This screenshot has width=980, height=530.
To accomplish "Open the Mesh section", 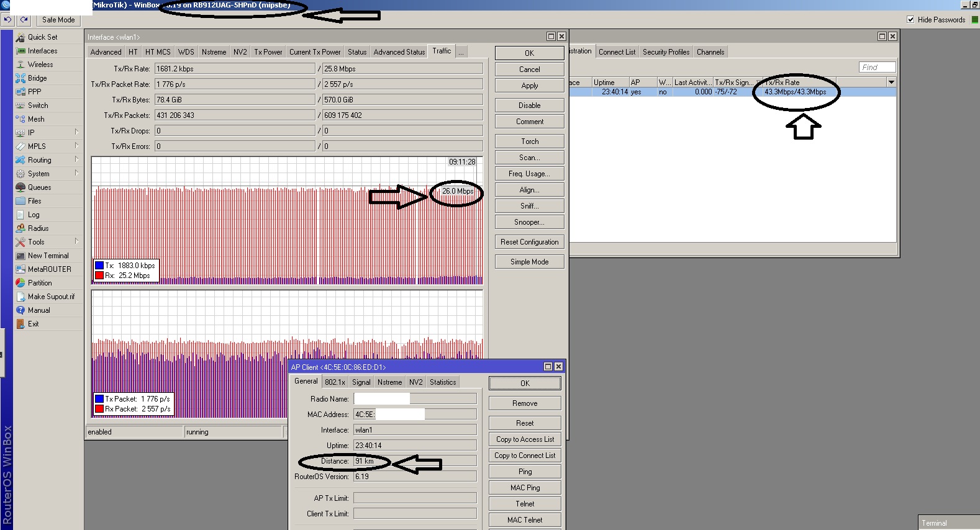I will (36, 119).
